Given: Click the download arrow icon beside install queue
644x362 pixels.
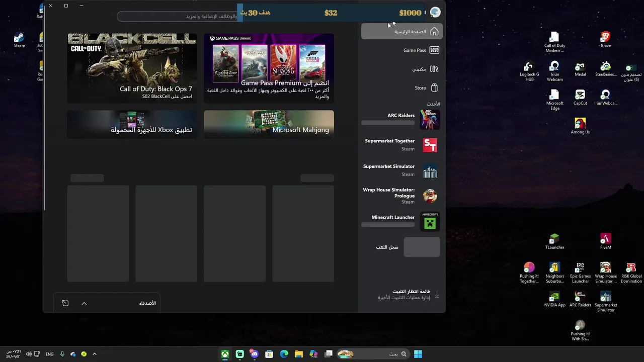Looking at the screenshot, I should pyautogui.click(x=437, y=295).
